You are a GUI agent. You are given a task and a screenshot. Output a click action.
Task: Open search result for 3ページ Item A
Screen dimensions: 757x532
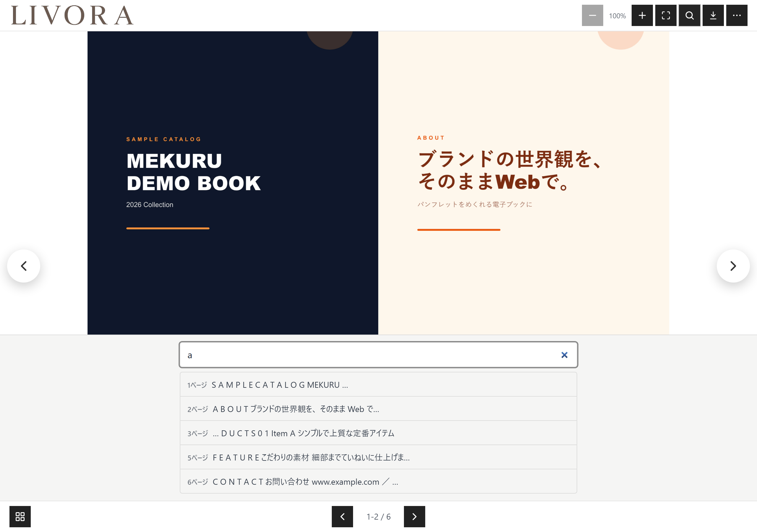[378, 433]
